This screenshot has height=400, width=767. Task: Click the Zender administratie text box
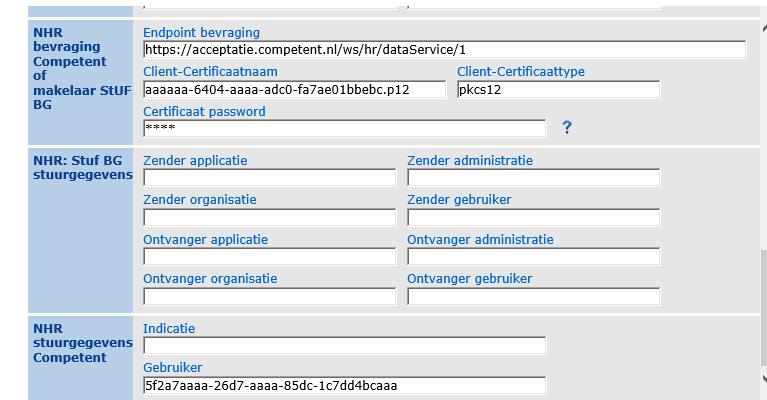coord(534,178)
